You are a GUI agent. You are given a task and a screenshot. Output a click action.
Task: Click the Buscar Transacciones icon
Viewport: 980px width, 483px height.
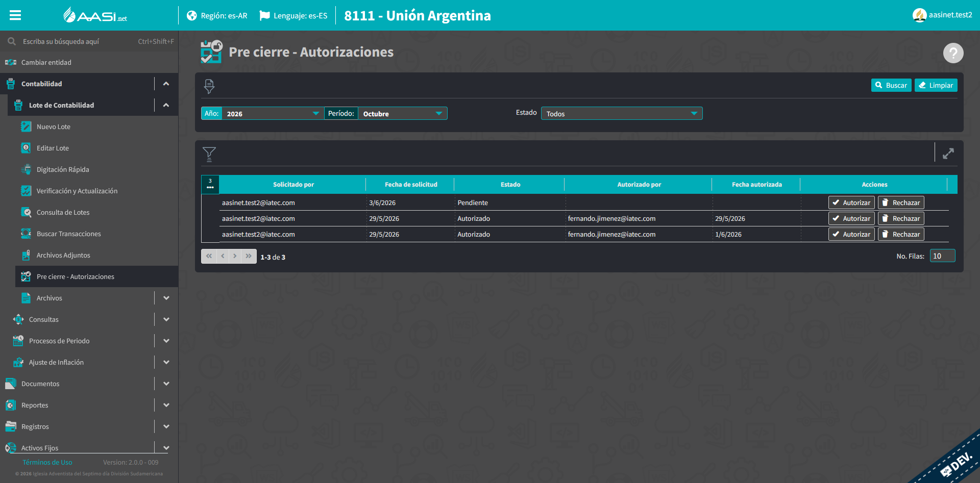[26, 234]
